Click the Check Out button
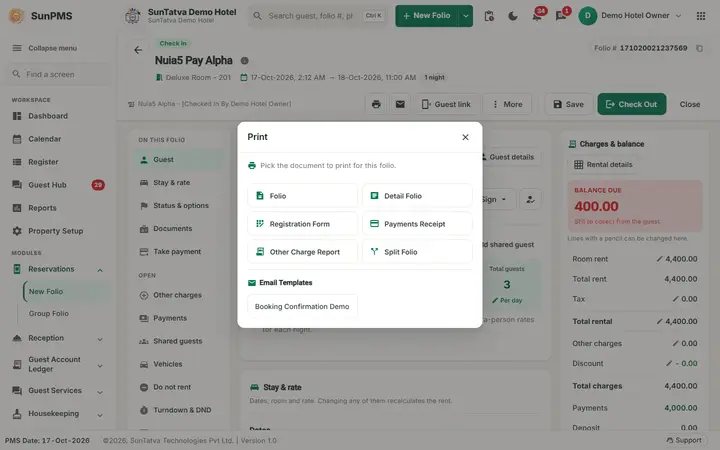720x450 pixels. tap(631, 104)
